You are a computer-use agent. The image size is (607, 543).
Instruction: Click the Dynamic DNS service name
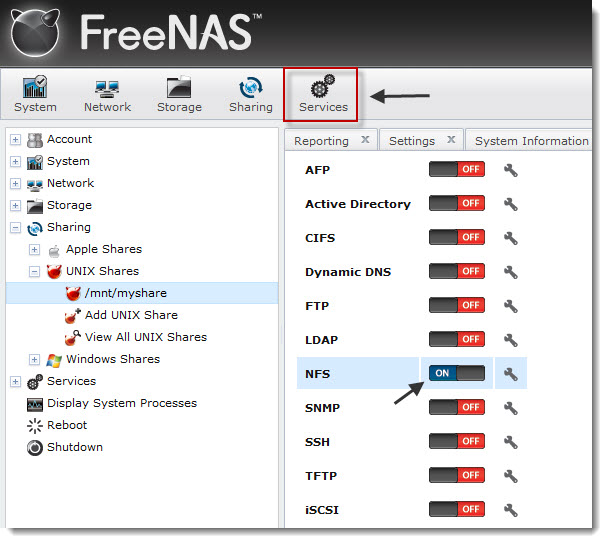click(x=348, y=272)
